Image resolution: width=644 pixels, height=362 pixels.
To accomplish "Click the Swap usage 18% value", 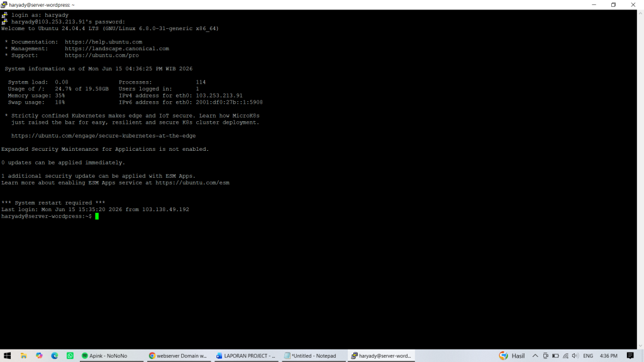I will tap(60, 102).
